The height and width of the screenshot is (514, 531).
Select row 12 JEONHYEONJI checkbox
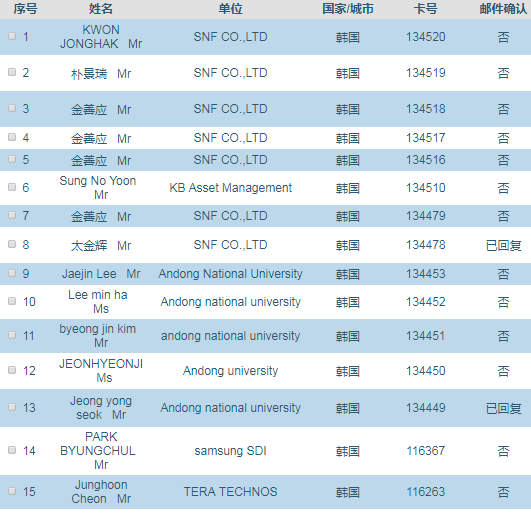tap(12, 370)
